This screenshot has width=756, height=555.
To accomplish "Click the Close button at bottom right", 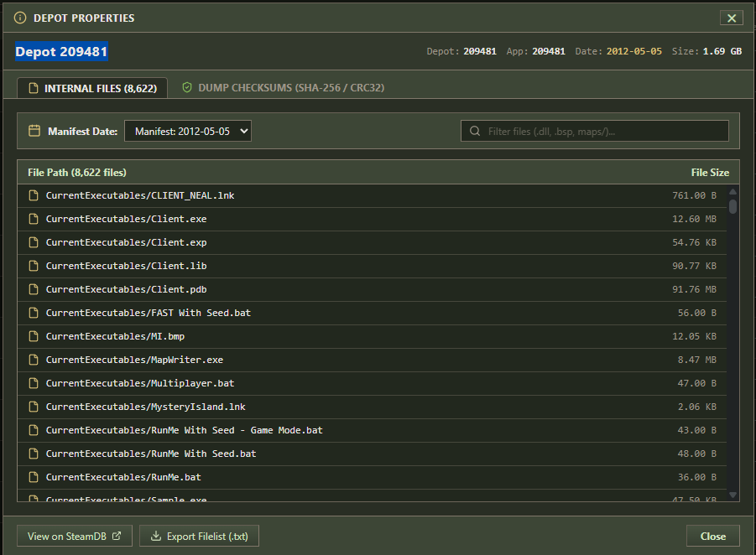I will (x=713, y=536).
